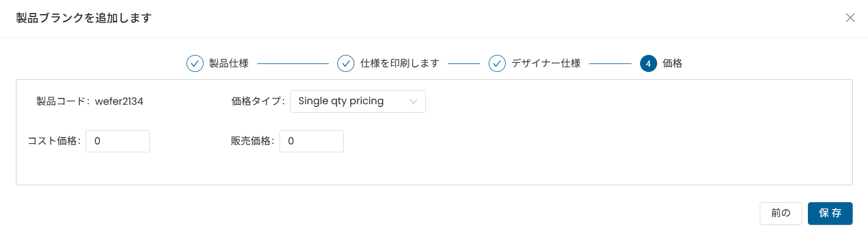The height and width of the screenshot is (239, 868).
Task: Go to the 製品仕様 step label
Action: 229,63
